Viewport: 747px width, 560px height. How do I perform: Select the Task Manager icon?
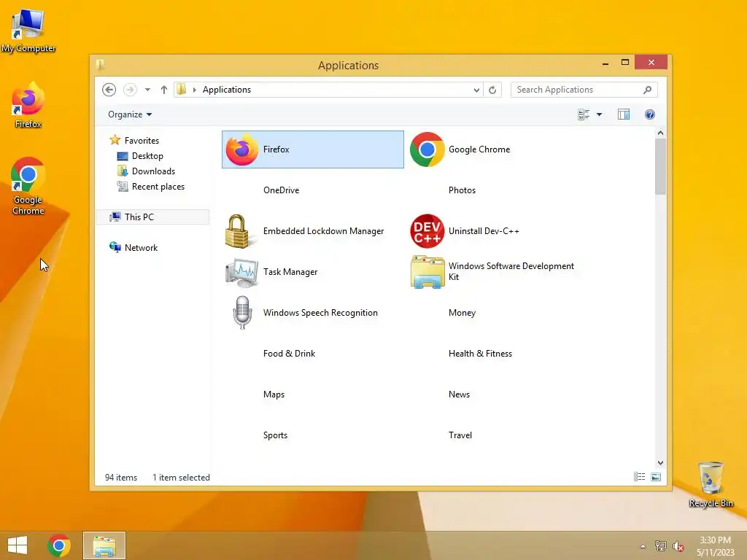[x=242, y=272]
